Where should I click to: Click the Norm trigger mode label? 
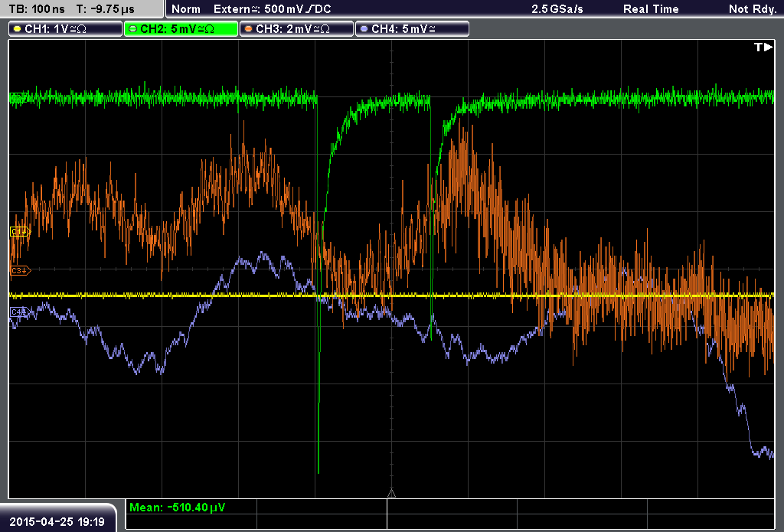click(186, 9)
